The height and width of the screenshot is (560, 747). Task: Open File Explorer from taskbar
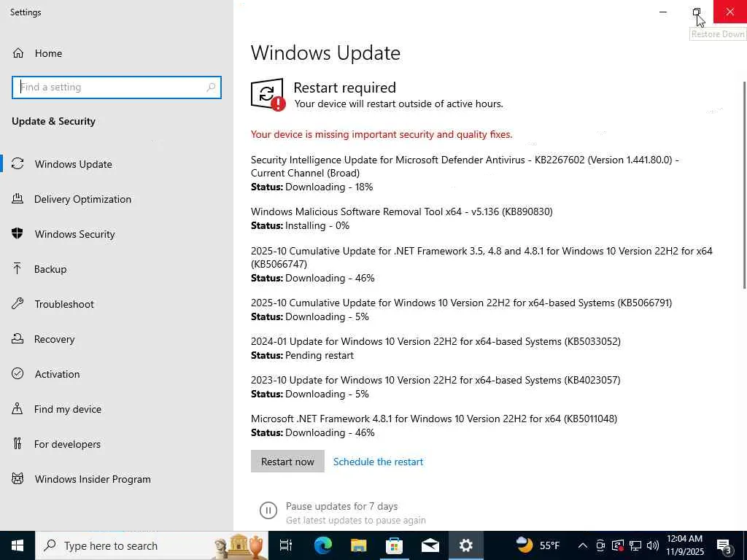point(358,545)
